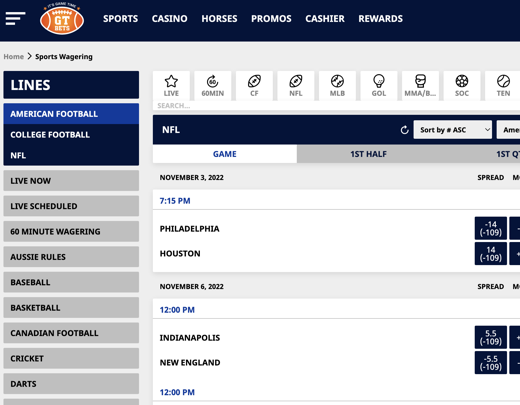Open the REWARDS menu

381,19
